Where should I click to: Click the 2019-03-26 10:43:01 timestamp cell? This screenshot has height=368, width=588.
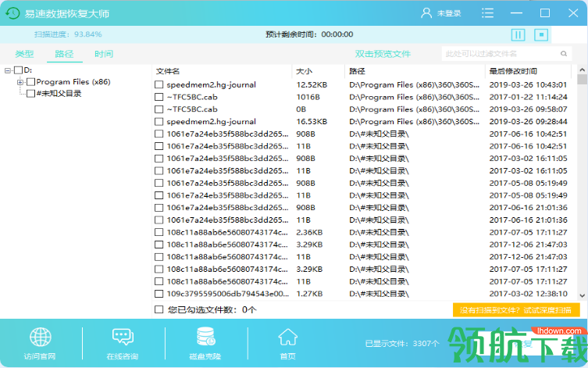coord(528,85)
